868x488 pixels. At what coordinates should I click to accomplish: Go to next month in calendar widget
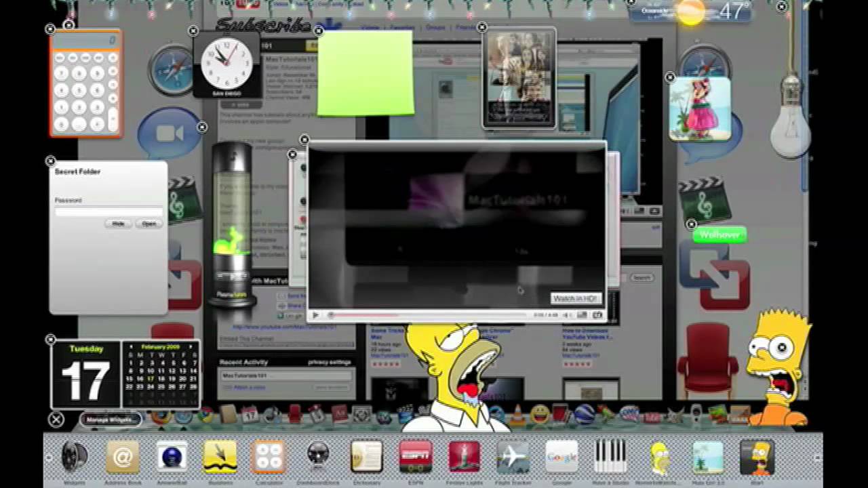(192, 346)
